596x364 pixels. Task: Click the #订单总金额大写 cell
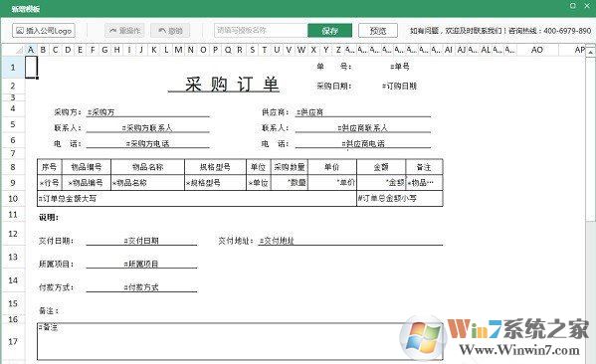[197, 198]
